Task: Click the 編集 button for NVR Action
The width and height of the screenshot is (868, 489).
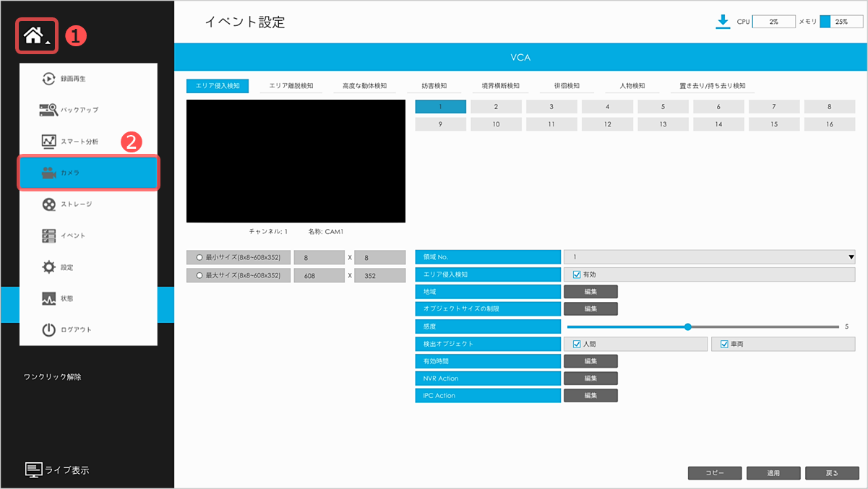Action: pos(590,378)
